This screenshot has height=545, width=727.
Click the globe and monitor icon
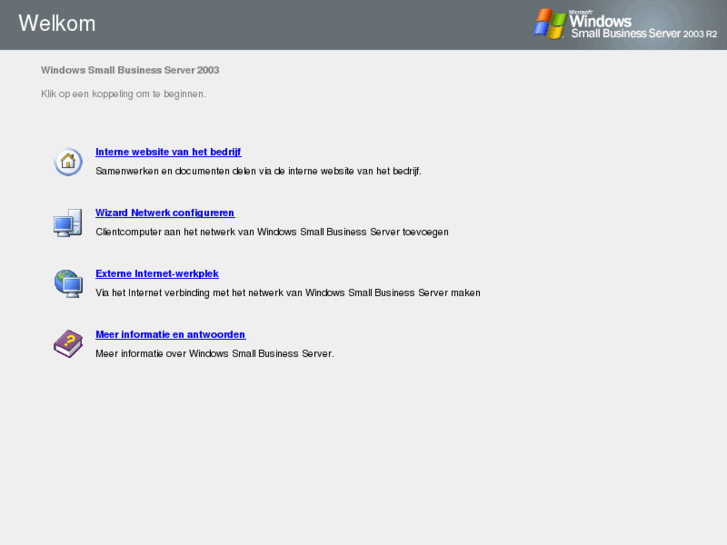point(68,283)
